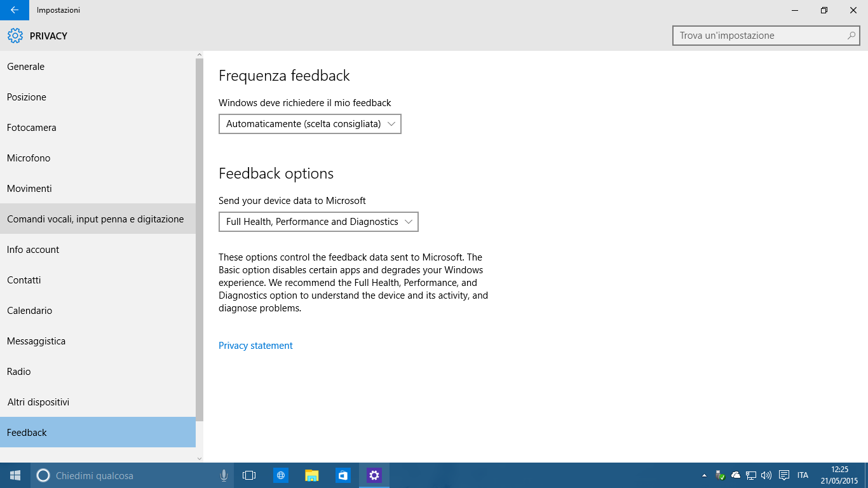This screenshot has width=868, height=488.
Task: Open the Store from the taskbar
Action: click(x=343, y=475)
